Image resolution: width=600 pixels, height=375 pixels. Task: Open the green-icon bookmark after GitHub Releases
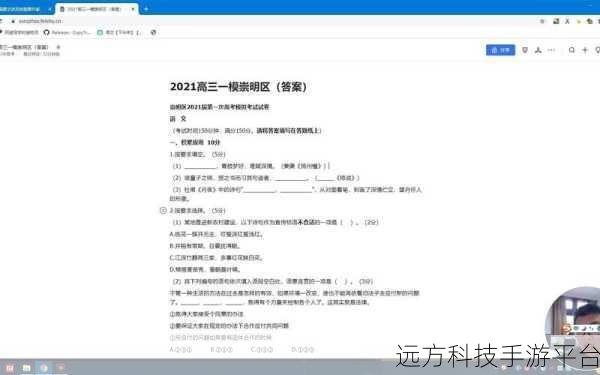(x=119, y=33)
